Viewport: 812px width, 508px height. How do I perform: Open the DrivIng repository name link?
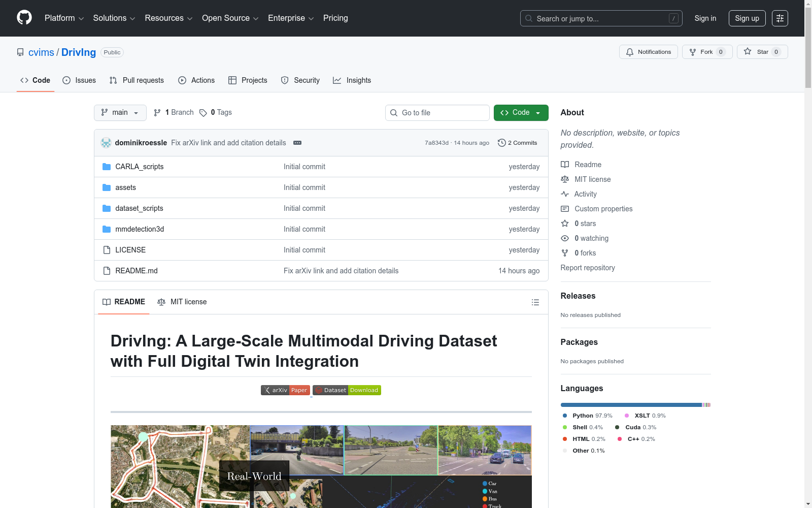[79, 52]
